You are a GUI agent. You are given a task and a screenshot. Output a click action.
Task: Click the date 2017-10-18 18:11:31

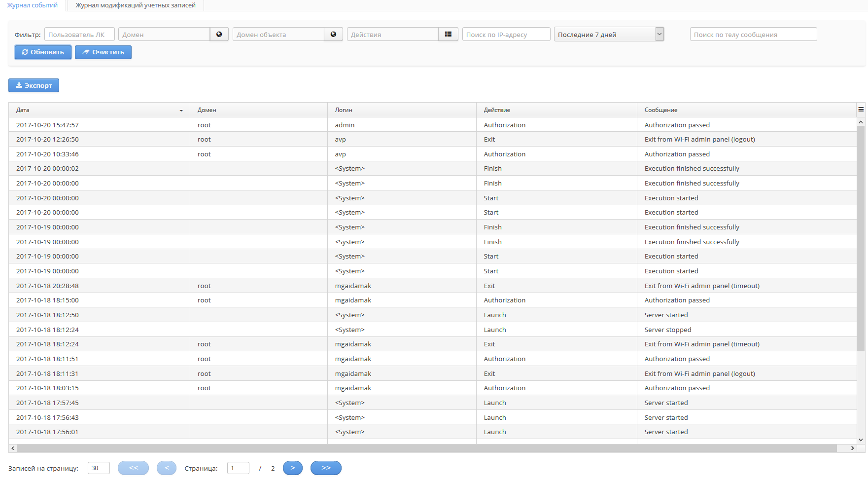point(47,374)
